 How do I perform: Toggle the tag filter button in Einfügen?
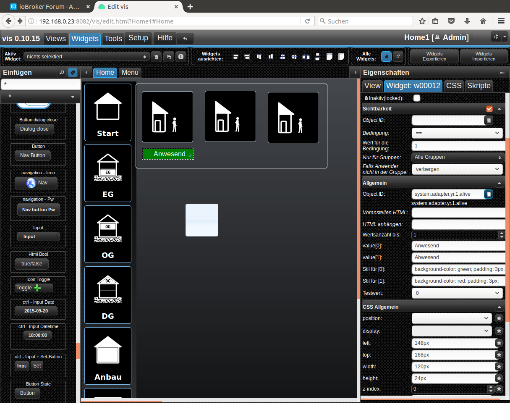(73, 73)
